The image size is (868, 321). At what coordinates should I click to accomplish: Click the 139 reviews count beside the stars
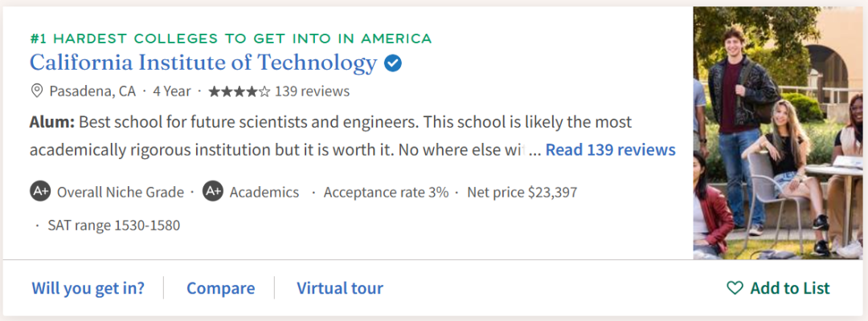tap(312, 91)
